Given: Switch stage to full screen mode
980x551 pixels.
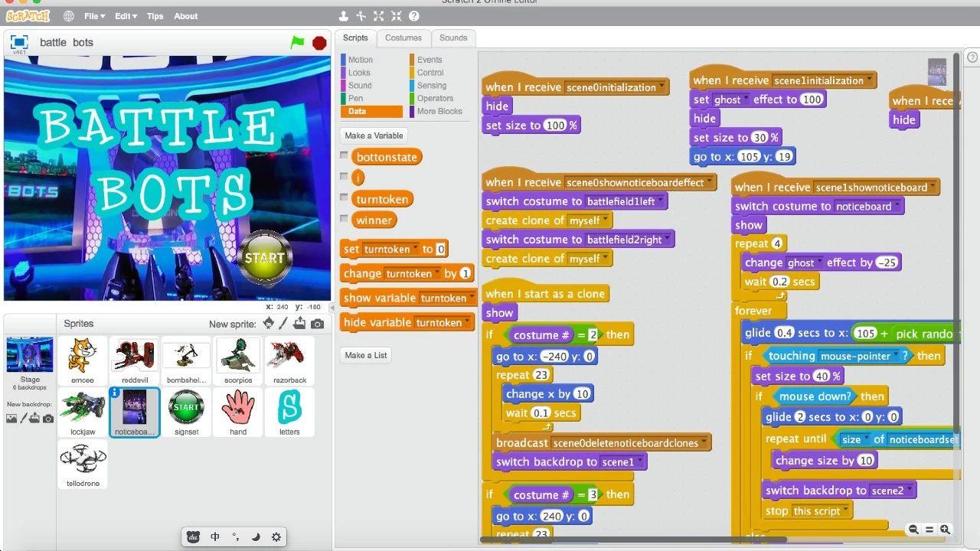Looking at the screenshot, I should (19, 42).
